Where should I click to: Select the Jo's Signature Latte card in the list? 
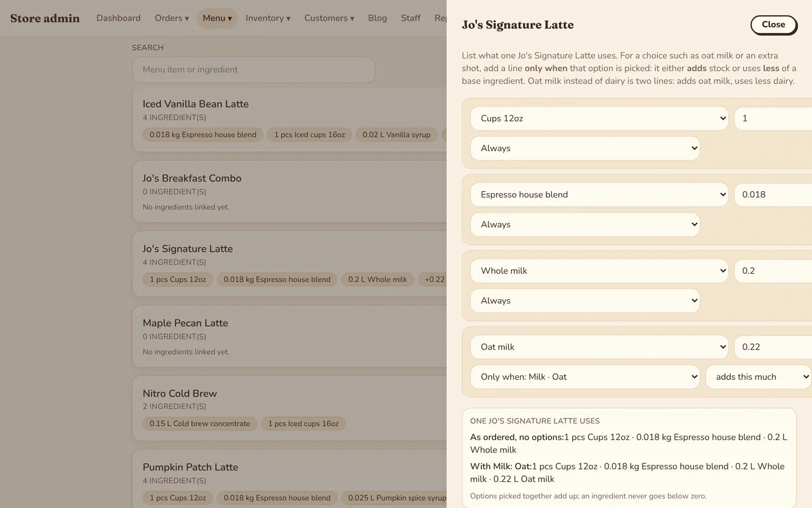[x=289, y=264]
